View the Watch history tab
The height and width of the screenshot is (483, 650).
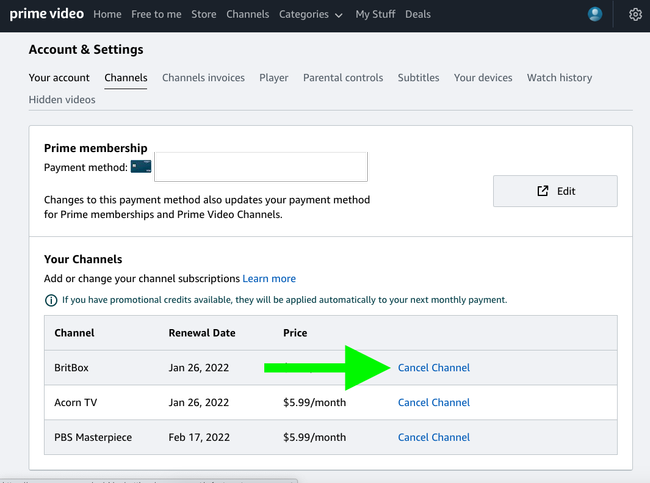click(559, 78)
